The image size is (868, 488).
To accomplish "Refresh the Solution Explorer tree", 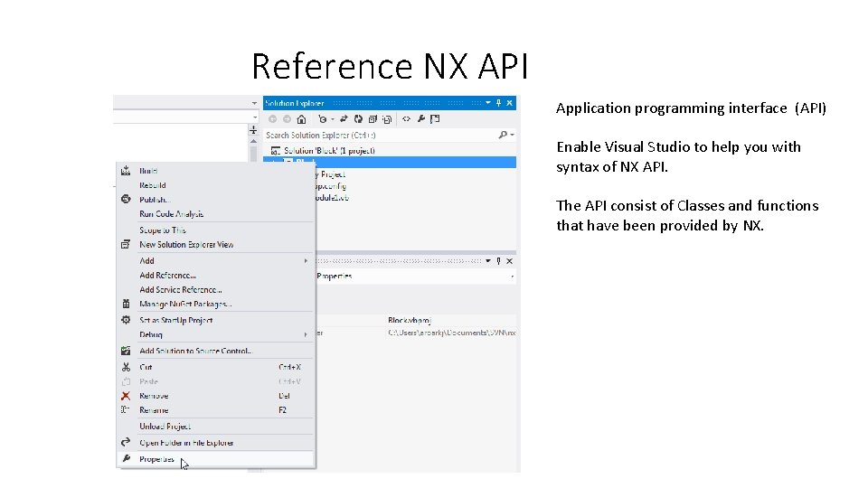I will click(358, 119).
